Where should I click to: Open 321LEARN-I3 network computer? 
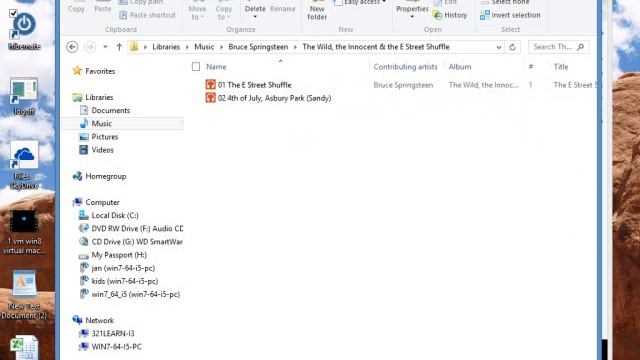pyautogui.click(x=113, y=333)
